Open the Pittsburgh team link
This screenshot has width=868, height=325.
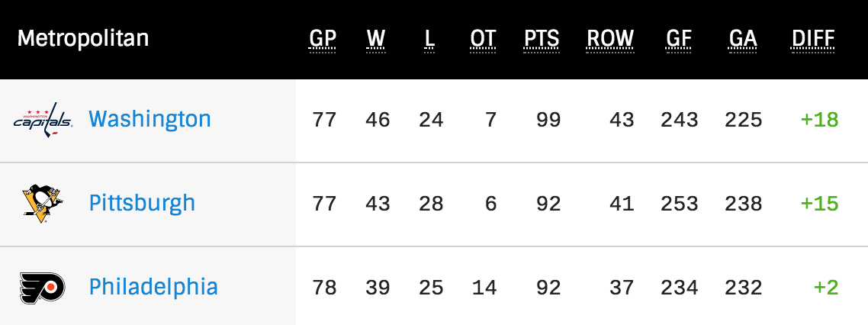pyautogui.click(x=142, y=203)
